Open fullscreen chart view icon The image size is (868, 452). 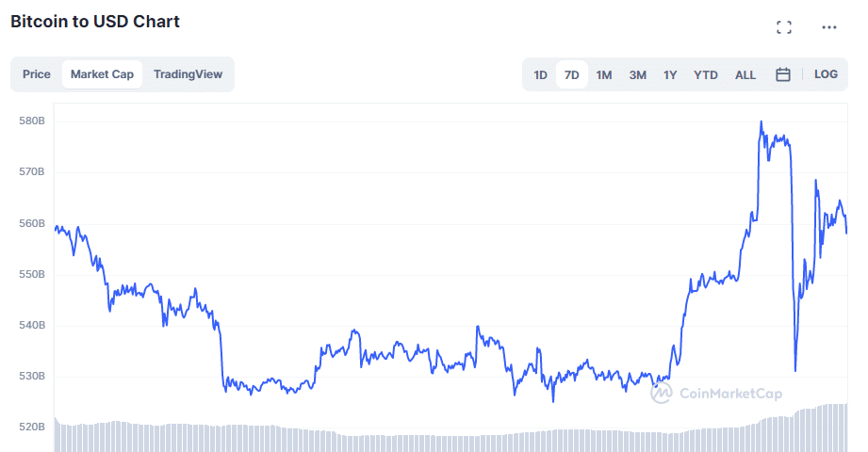[x=783, y=27]
